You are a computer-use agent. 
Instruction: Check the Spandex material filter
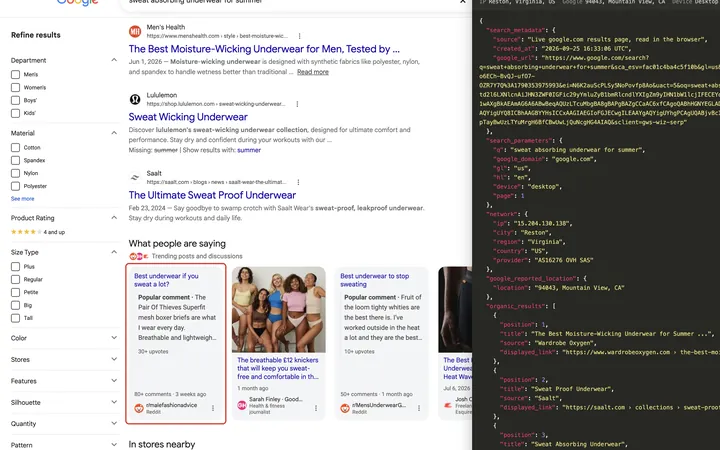[15, 160]
